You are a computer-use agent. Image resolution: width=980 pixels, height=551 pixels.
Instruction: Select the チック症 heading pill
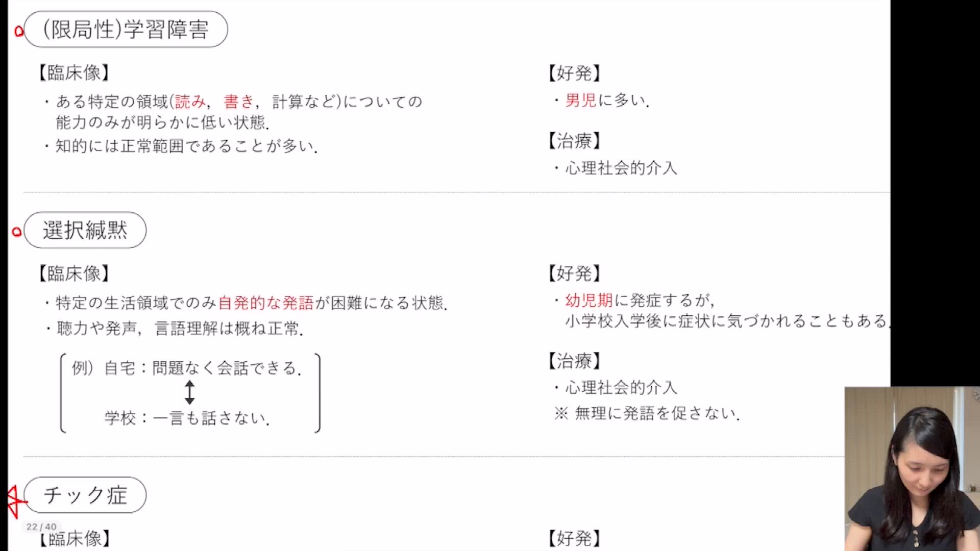[85, 495]
